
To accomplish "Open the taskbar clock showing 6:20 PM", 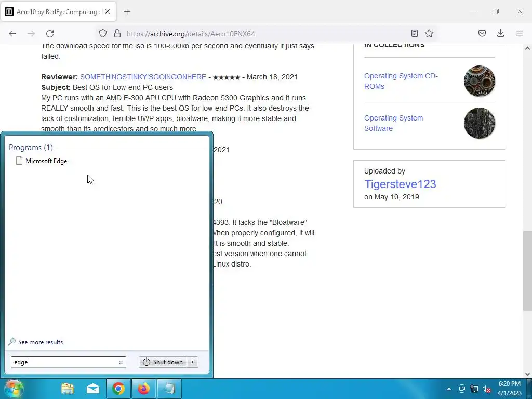I will (x=509, y=389).
